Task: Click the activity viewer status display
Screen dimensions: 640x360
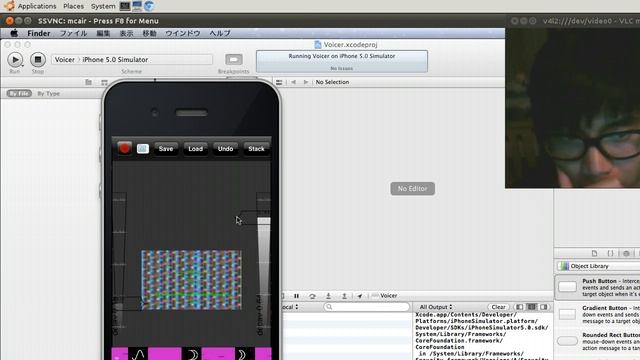Action: click(x=342, y=61)
